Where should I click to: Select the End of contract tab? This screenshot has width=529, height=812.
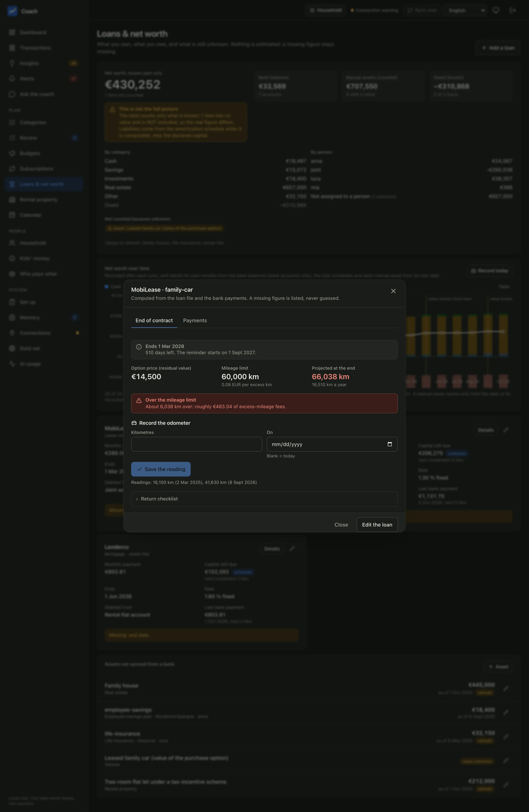tap(154, 320)
